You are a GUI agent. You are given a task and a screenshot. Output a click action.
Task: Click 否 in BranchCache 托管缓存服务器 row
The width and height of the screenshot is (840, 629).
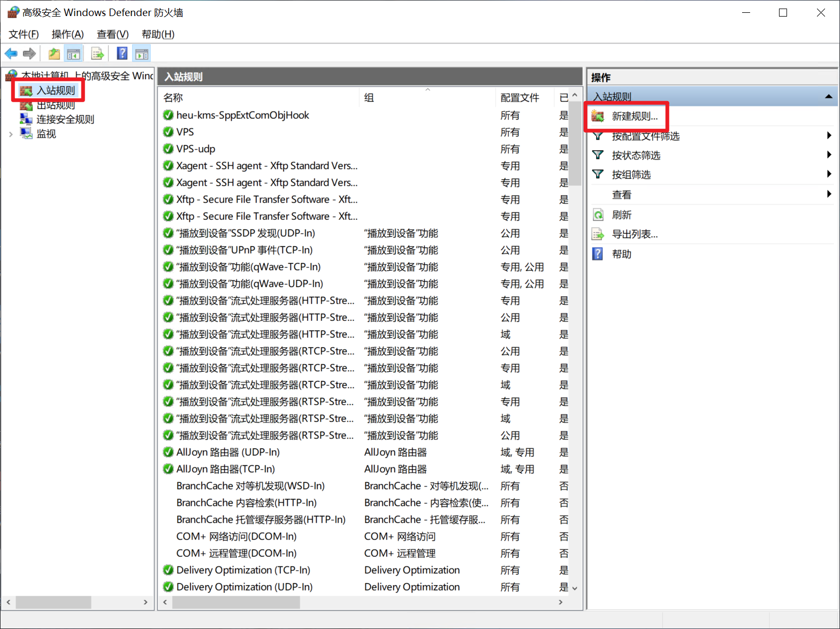(x=564, y=519)
